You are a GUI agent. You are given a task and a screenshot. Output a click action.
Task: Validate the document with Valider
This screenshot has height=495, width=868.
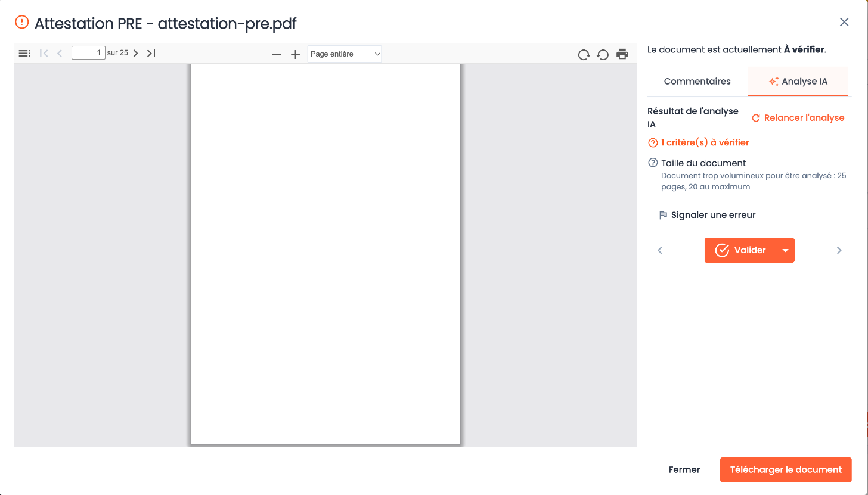click(x=741, y=250)
